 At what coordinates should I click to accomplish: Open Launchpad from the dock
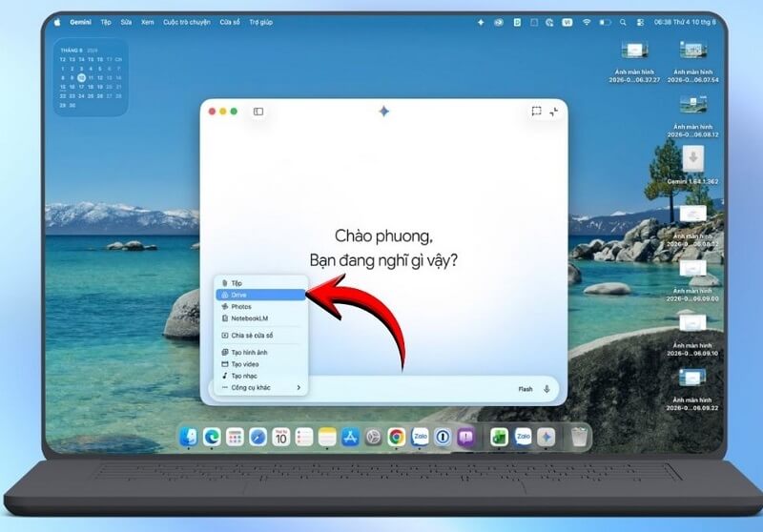pos(235,437)
